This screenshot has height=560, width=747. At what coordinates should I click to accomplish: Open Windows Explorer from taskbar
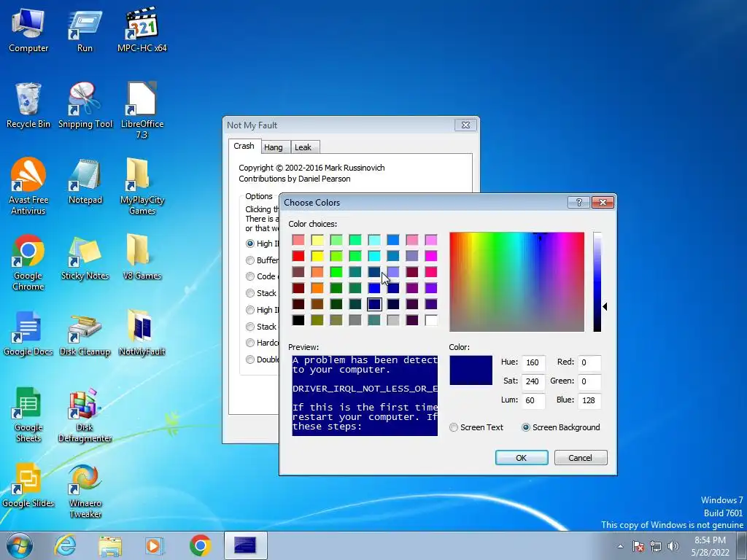coord(110,545)
